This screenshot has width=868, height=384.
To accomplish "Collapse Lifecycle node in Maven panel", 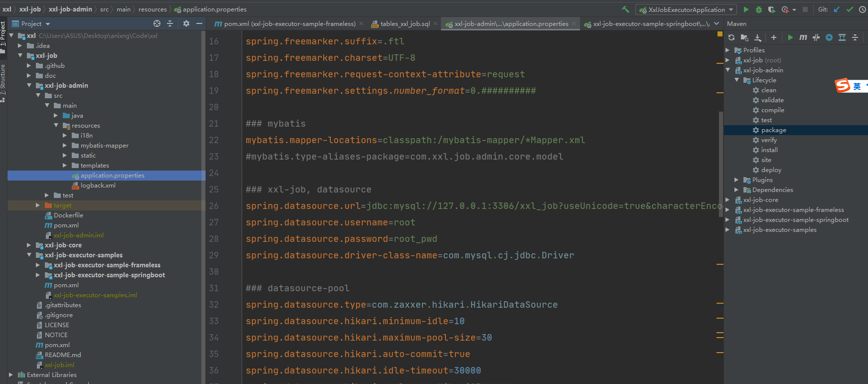I will coord(736,80).
